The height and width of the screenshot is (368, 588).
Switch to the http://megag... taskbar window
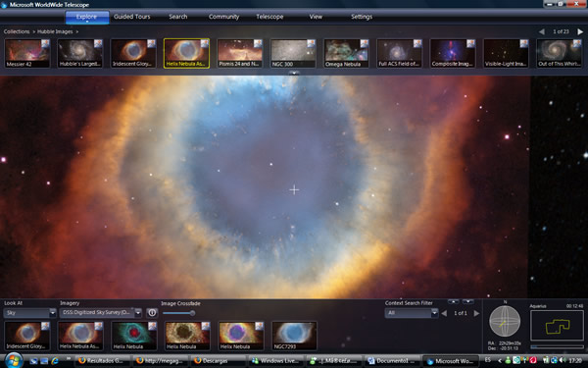161,361
